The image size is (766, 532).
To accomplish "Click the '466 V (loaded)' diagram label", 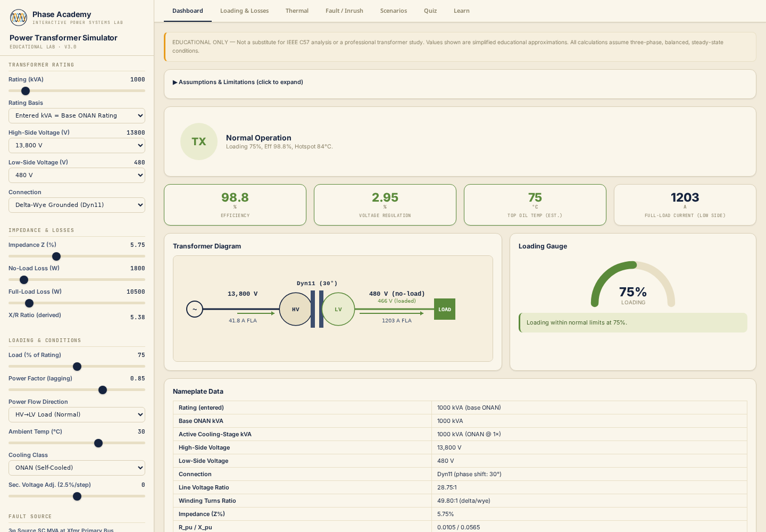I will click(x=397, y=301).
